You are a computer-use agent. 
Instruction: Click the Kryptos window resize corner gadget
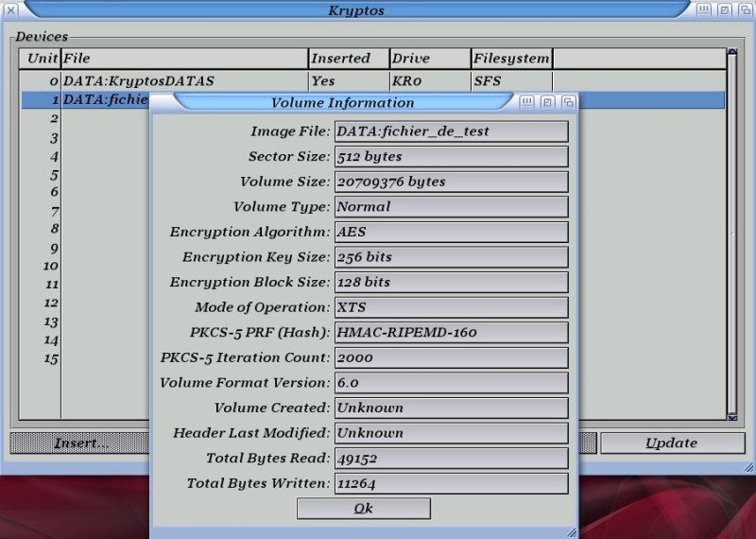[x=748, y=467]
